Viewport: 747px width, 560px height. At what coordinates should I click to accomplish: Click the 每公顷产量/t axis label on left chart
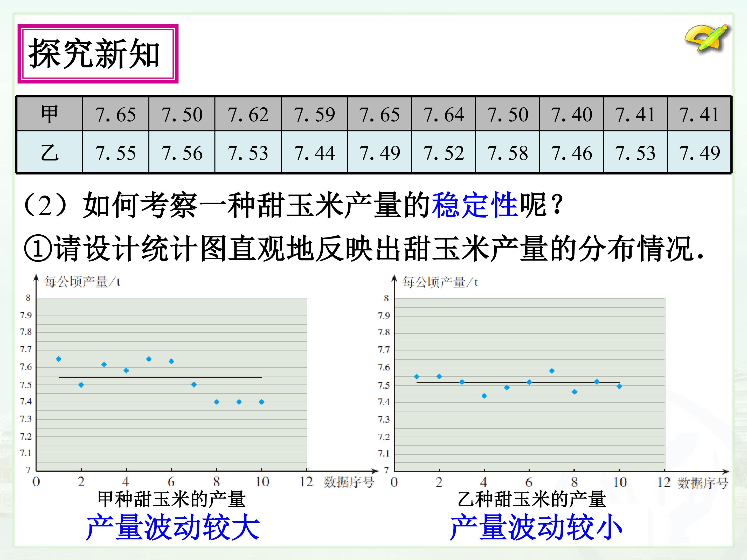(82, 282)
